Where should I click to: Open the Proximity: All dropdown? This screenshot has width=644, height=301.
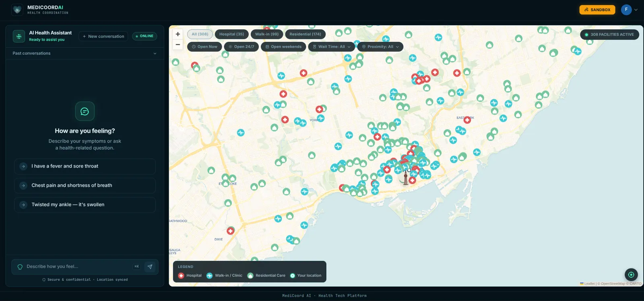click(380, 47)
